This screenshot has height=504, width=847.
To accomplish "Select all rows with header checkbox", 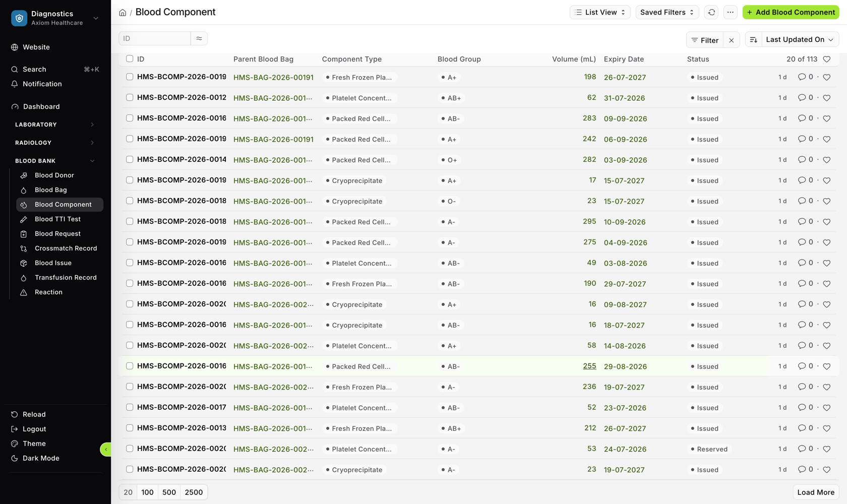I will click(130, 59).
